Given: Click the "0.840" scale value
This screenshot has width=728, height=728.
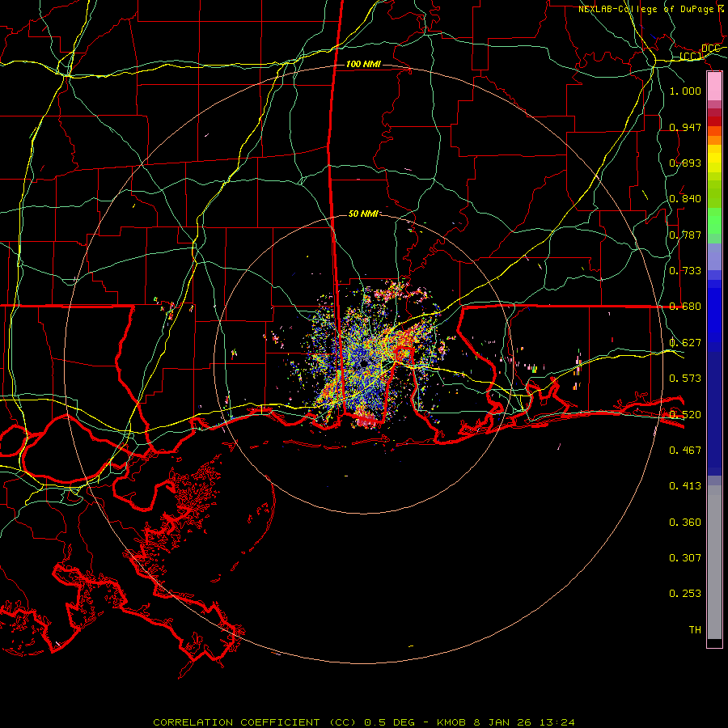Looking at the screenshot, I should click(x=685, y=198).
